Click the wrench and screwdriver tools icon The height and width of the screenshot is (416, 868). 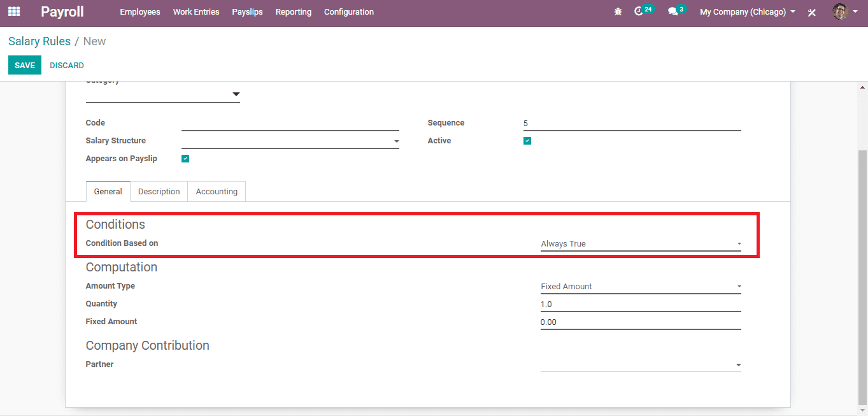point(812,12)
